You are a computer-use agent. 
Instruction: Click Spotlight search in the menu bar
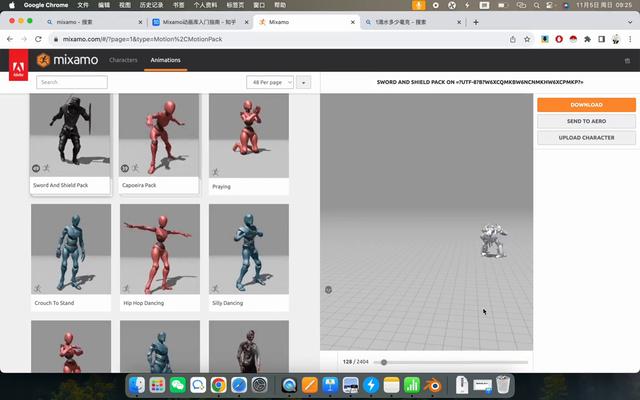click(x=536, y=5)
